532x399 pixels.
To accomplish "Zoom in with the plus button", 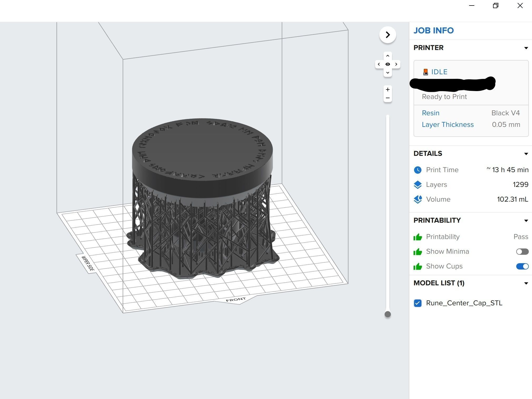I will [x=387, y=89].
